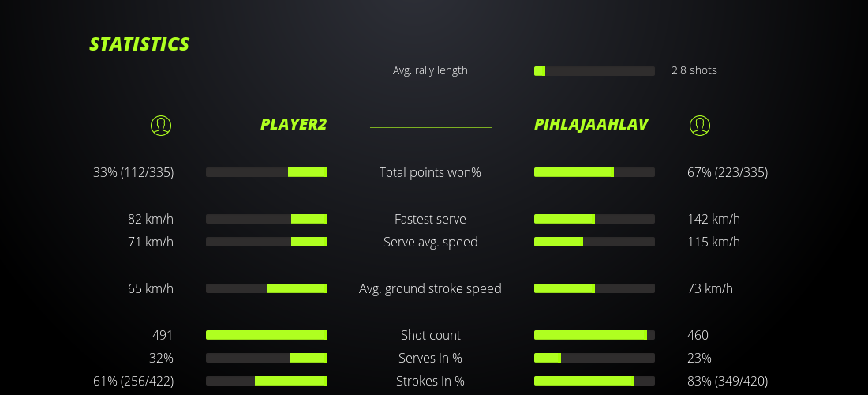
Task: Click the Avg. rally length progress bar
Action: coord(594,71)
